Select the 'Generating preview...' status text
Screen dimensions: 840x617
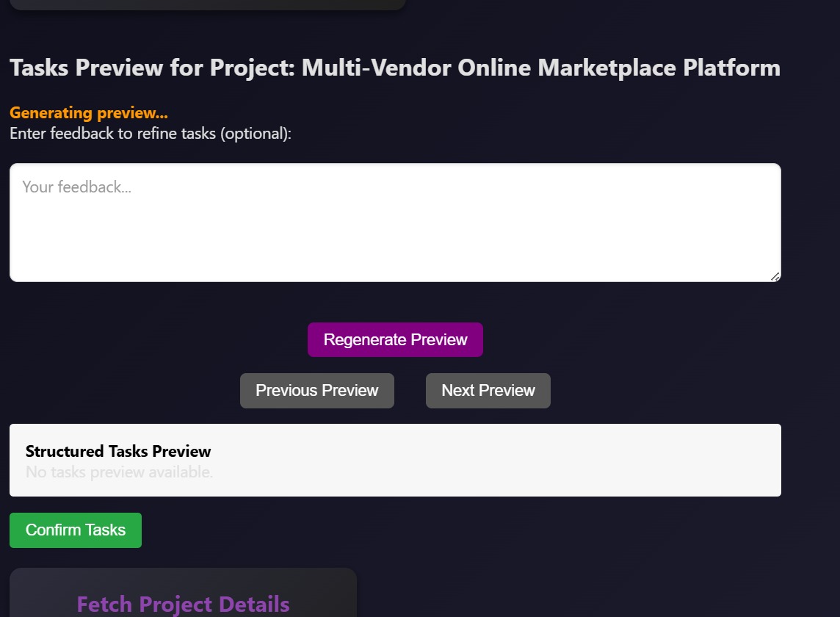89,112
